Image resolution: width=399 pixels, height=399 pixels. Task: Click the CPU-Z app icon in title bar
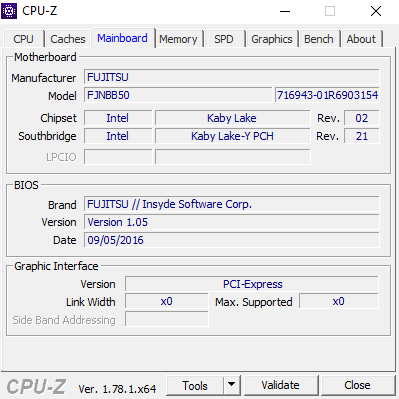[9, 11]
